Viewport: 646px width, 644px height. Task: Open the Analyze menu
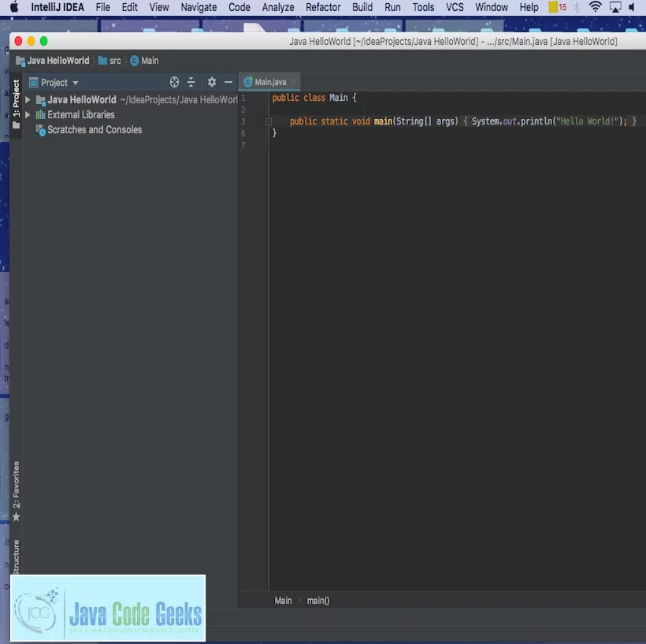(277, 7)
